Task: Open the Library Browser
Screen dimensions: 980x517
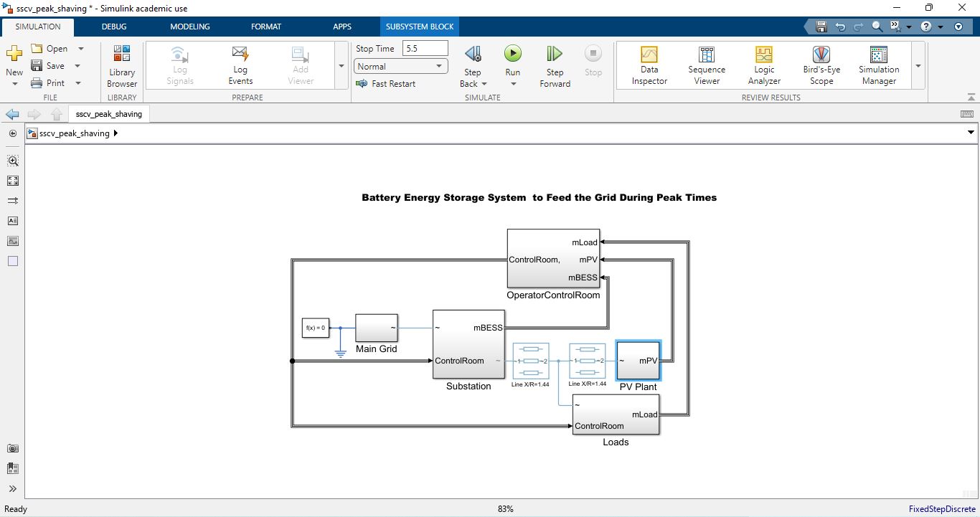Action: (121, 65)
